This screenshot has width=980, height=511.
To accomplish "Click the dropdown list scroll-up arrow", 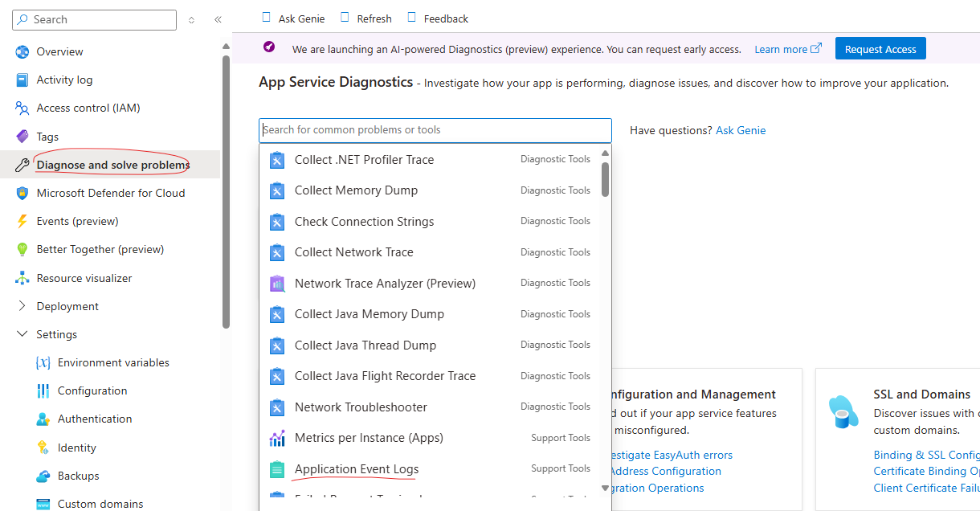I will (605, 153).
